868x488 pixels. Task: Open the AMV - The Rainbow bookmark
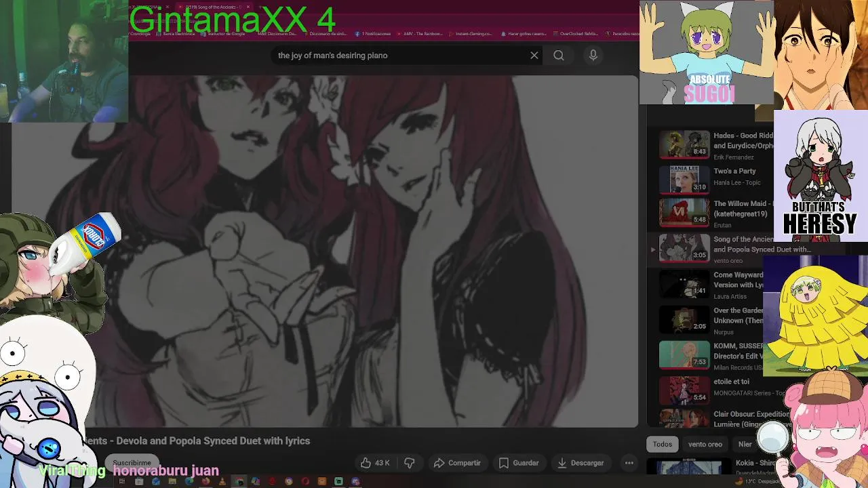point(420,34)
